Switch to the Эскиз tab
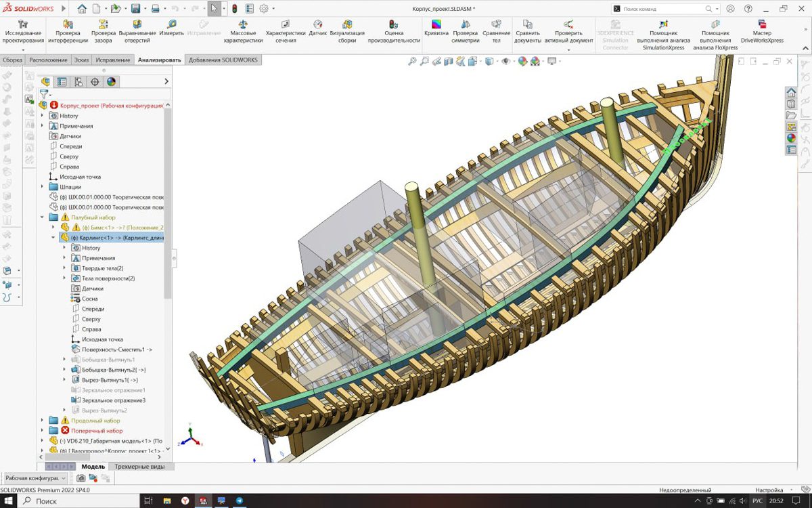Screen dimensions: 812x508 tap(81, 60)
